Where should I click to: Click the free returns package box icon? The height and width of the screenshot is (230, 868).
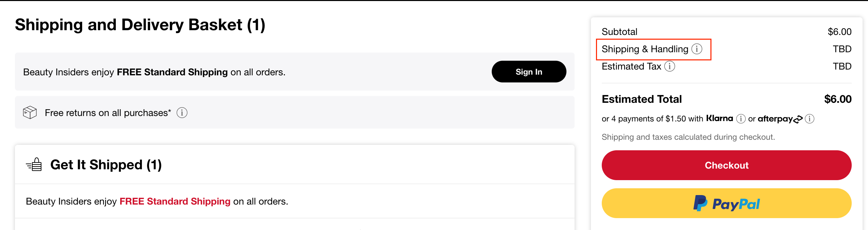[30, 112]
